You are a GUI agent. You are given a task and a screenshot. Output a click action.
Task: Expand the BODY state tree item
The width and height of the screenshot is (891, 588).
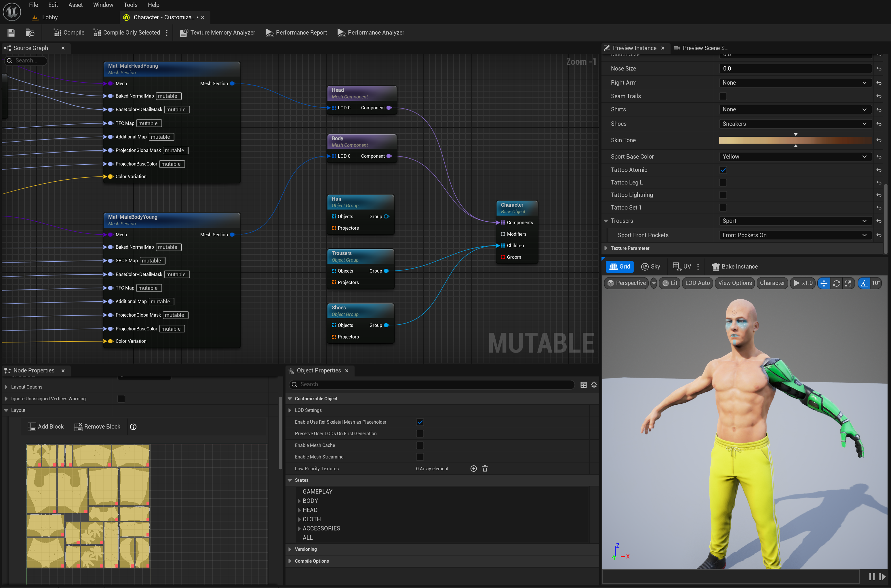299,501
